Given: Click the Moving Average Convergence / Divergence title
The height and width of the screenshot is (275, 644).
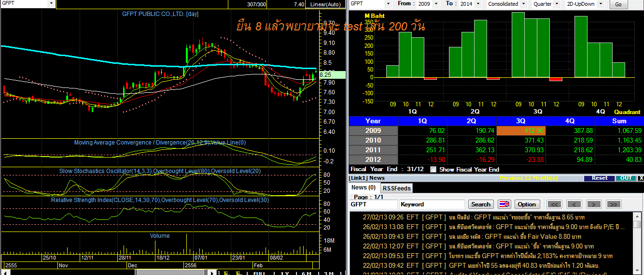Looking at the screenshot, I should point(160,143).
